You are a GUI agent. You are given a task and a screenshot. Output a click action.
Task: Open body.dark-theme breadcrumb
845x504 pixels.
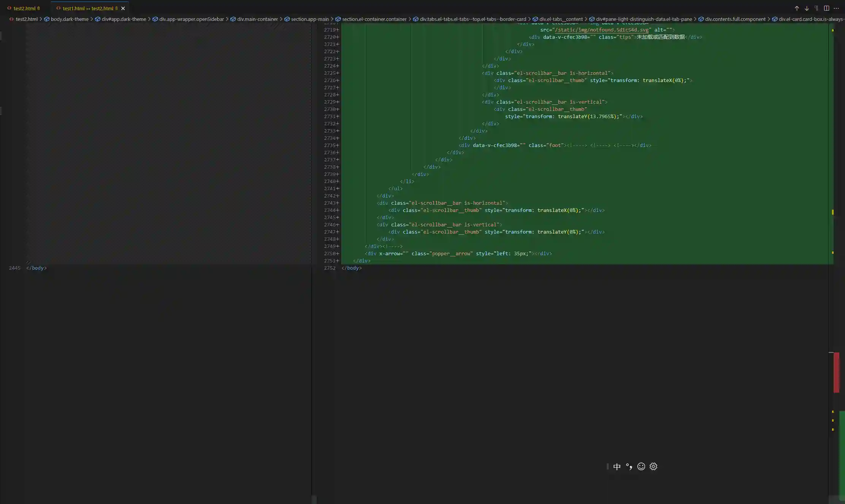[70, 19]
